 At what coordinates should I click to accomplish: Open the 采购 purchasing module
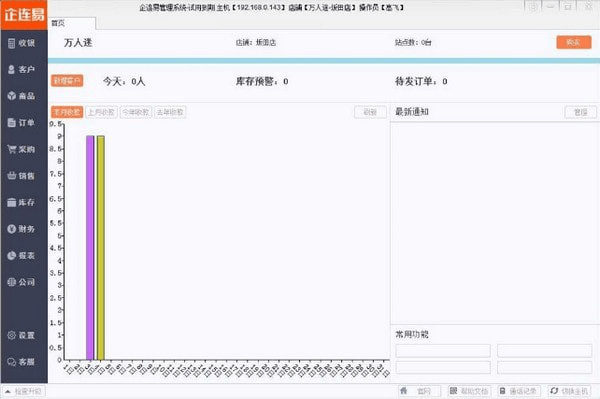tap(22, 149)
